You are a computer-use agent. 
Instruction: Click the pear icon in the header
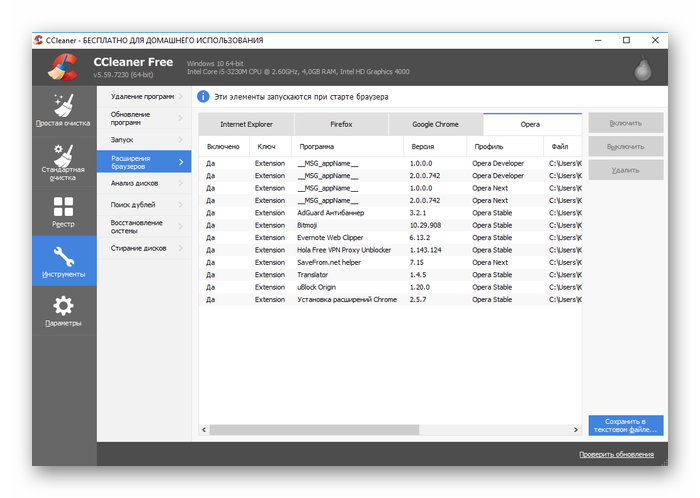643,69
